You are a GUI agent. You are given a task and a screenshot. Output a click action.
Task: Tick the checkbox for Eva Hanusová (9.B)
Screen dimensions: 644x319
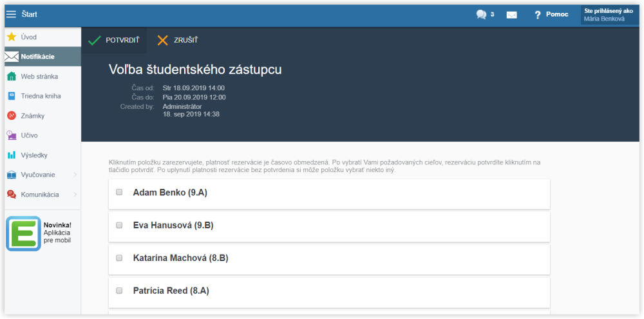click(119, 225)
